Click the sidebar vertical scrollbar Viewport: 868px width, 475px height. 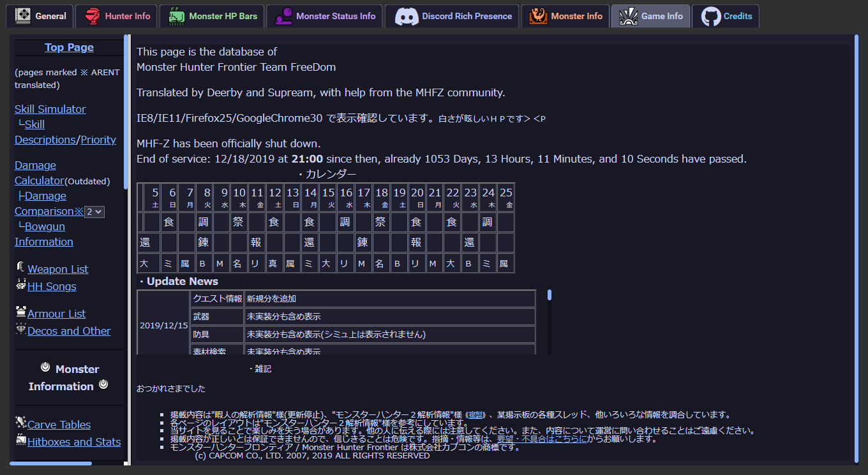[126, 112]
